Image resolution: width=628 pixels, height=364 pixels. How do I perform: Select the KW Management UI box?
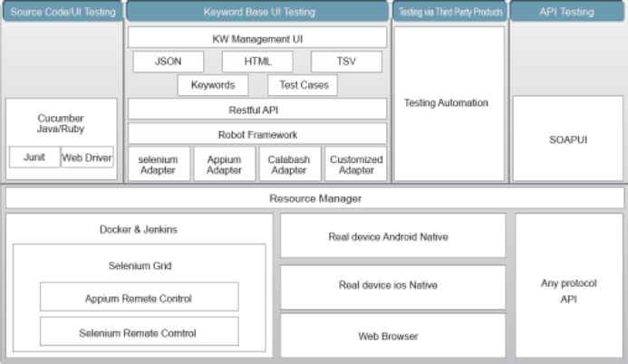coord(256,37)
